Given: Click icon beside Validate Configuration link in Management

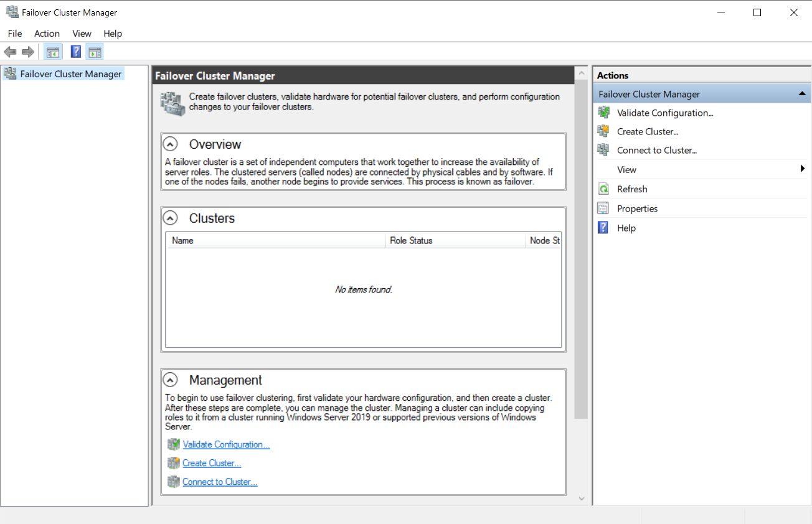Looking at the screenshot, I should point(173,444).
